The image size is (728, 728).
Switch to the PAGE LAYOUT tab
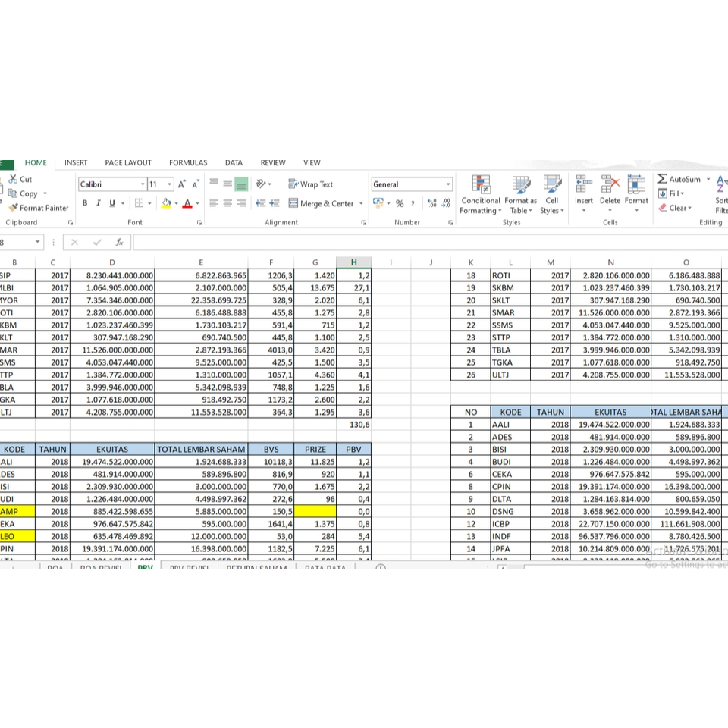[x=128, y=162]
